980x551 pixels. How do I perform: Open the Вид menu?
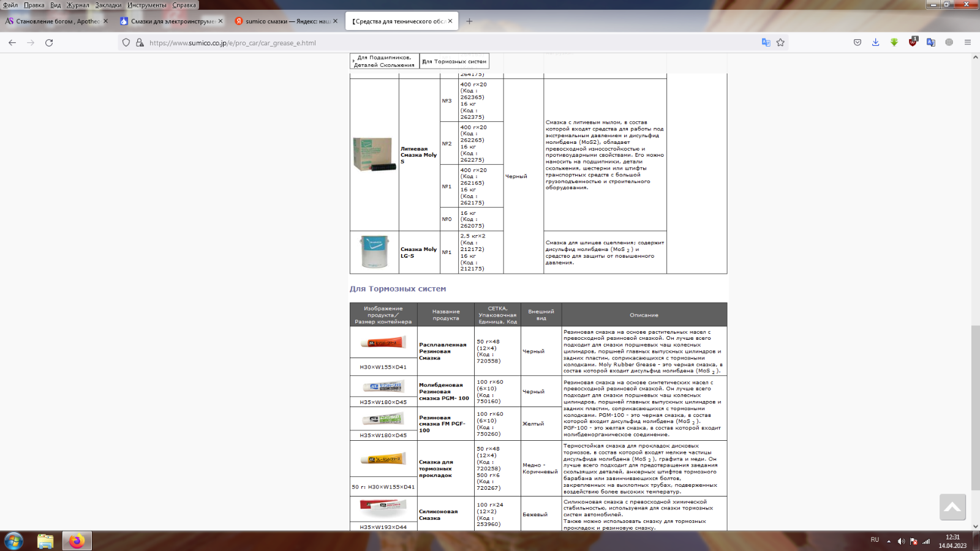(x=56, y=5)
